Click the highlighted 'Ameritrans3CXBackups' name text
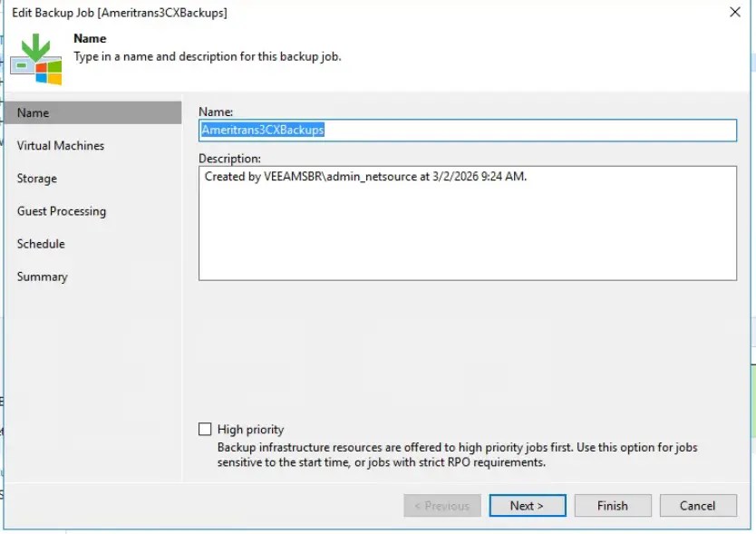 coord(263,130)
